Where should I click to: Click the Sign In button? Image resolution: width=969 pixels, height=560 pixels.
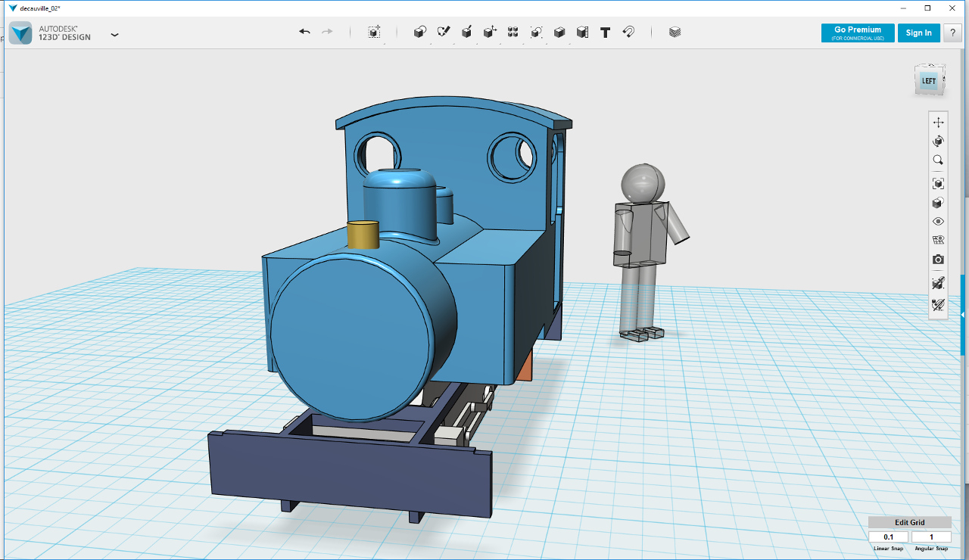pos(919,33)
